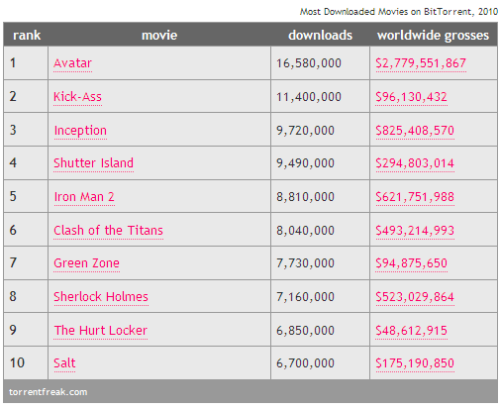Click the downloads column header
Image resolution: width=500 pixels, height=409 pixels.
click(x=320, y=35)
